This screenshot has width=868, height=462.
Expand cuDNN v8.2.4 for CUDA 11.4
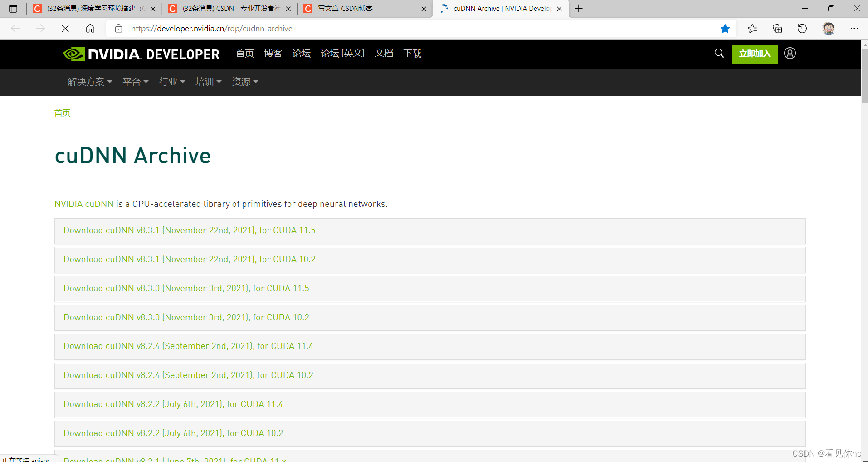coord(430,347)
